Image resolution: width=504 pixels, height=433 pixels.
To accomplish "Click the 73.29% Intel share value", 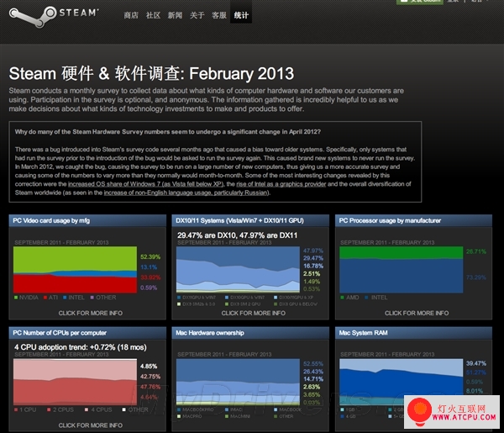I will [x=476, y=277].
